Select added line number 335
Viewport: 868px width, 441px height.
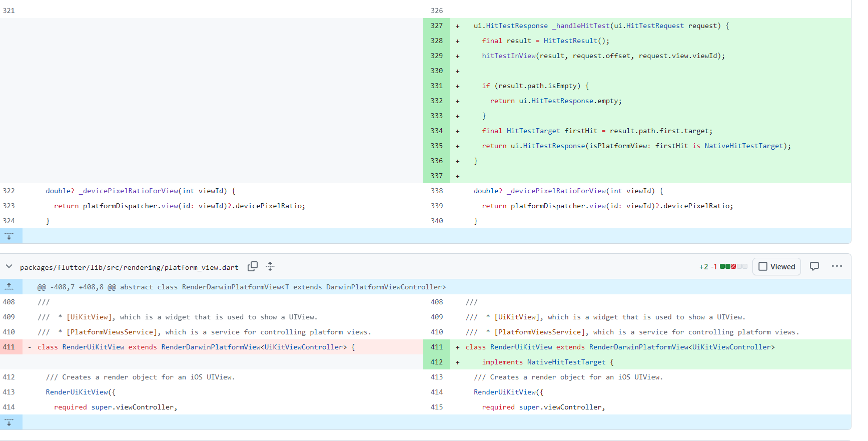coord(436,146)
